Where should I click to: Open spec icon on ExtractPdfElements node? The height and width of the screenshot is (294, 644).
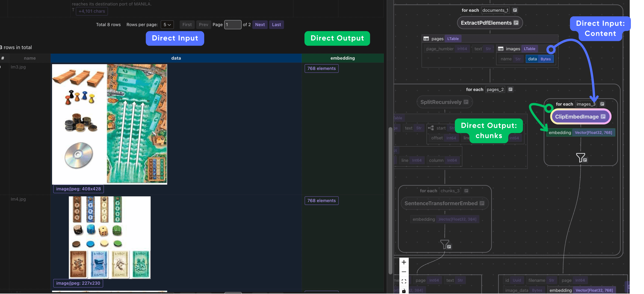(516, 23)
